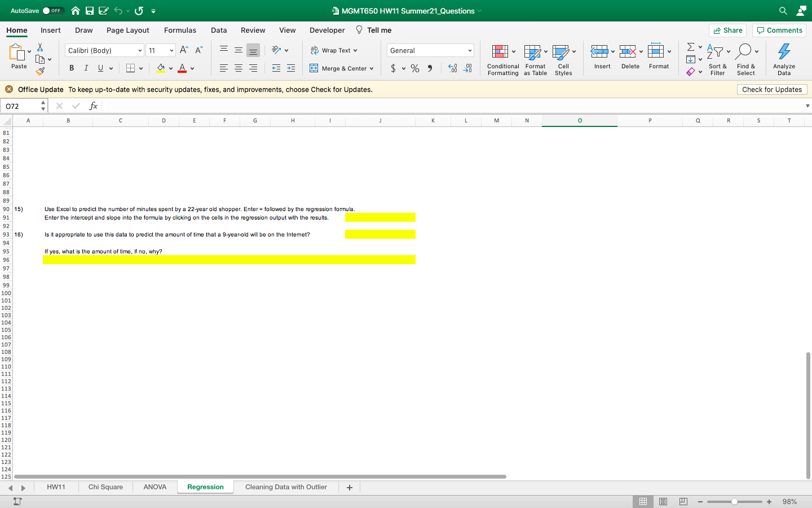Increase font size with larger A
The width and height of the screenshot is (812, 508).
184,50
